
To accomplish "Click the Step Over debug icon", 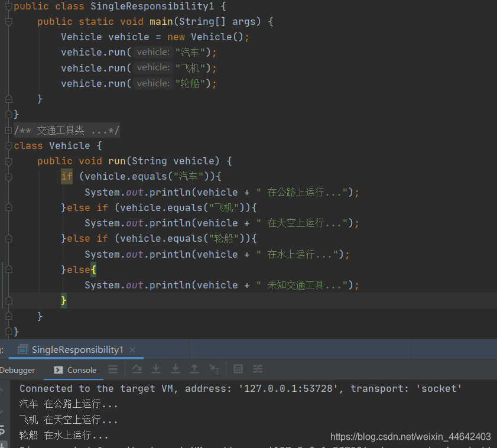I will 137,369.
